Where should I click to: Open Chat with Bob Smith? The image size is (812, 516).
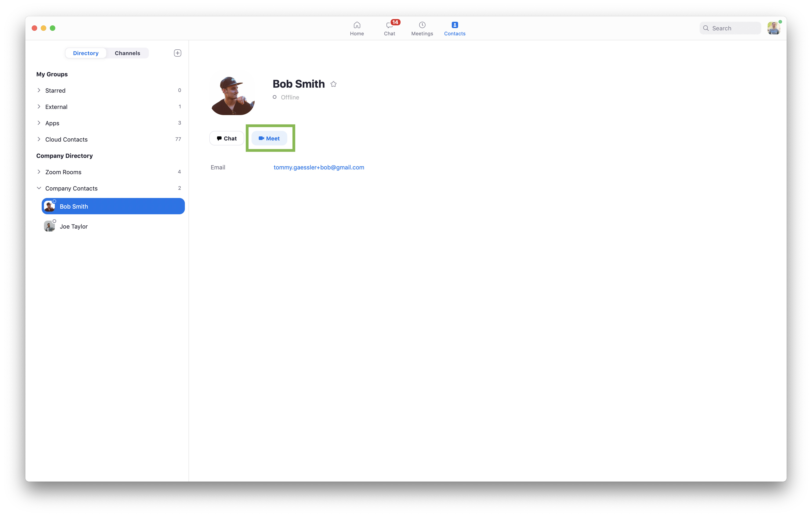(227, 139)
